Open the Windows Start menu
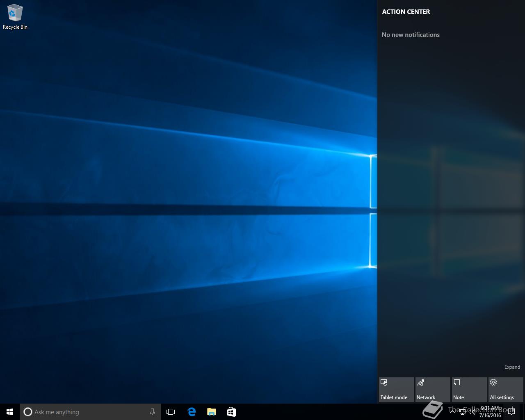Image resolution: width=525 pixels, height=420 pixels. [x=10, y=412]
